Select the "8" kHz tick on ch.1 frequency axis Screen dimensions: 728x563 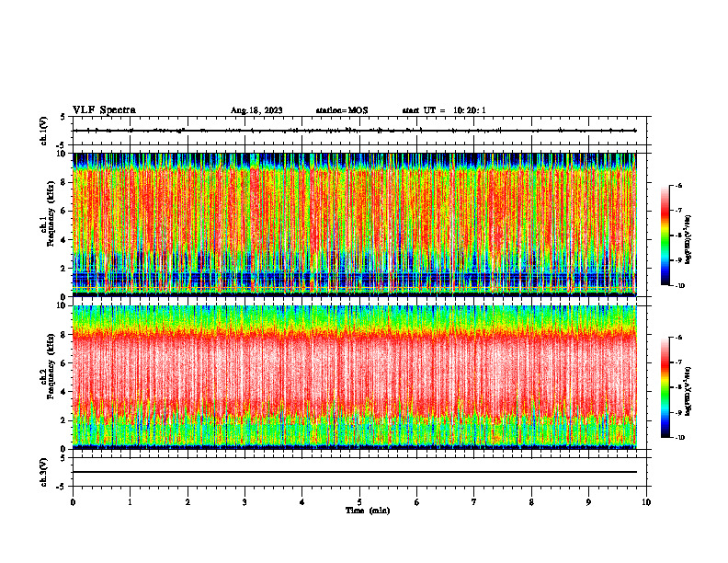coord(63,182)
